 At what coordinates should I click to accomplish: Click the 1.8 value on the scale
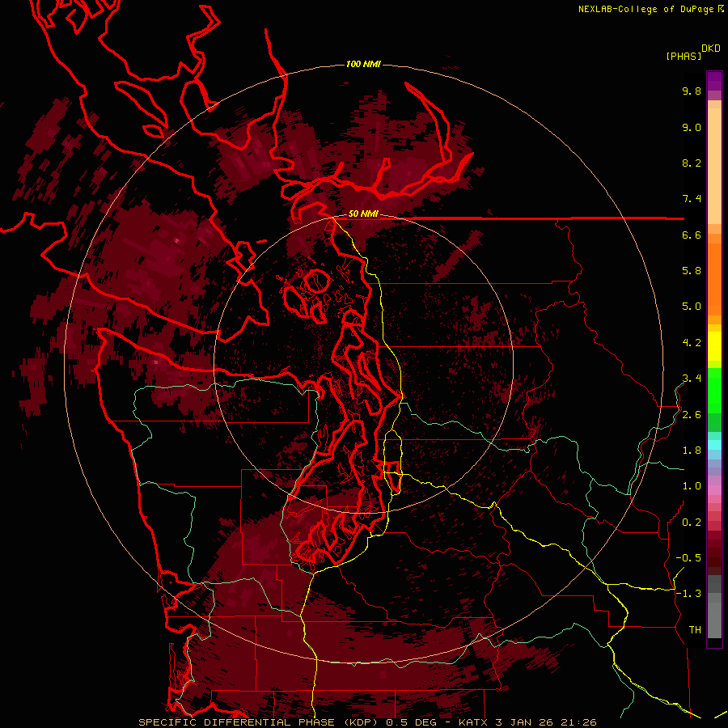tap(692, 451)
